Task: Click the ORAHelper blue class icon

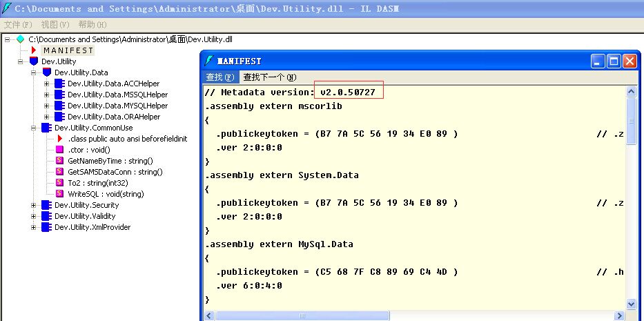Action: pyautogui.click(x=59, y=117)
